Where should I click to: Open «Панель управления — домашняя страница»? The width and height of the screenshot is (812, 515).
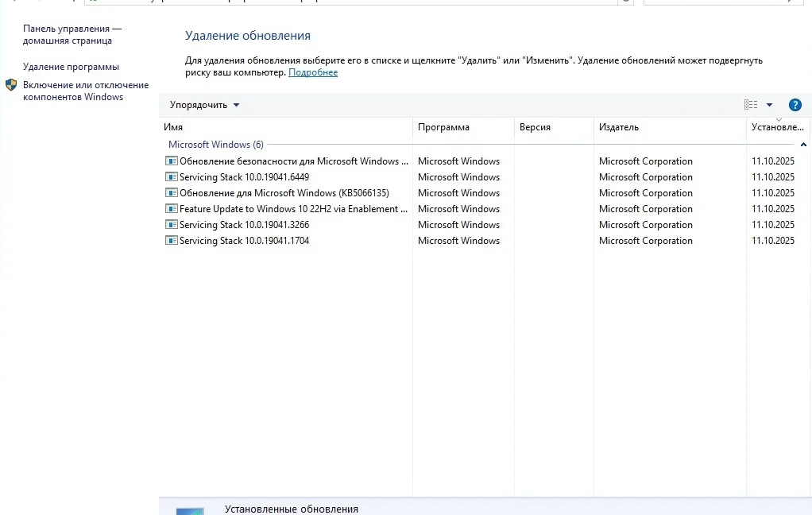(x=72, y=34)
